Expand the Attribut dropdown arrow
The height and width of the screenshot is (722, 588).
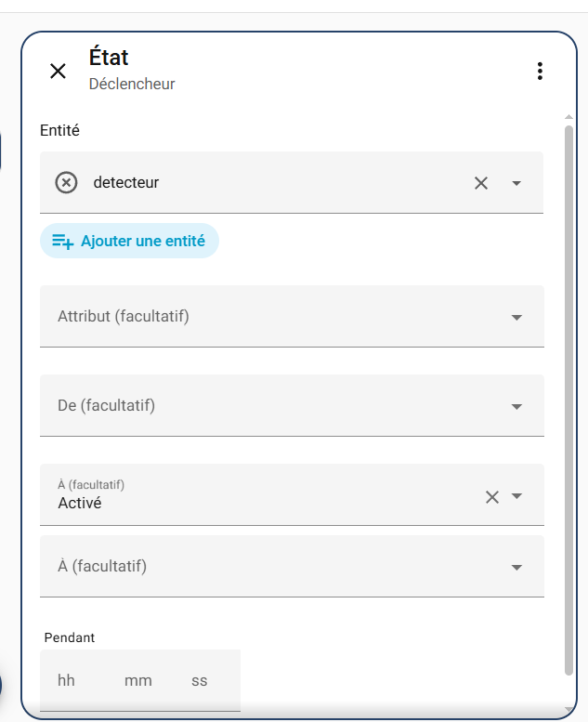coord(516,318)
